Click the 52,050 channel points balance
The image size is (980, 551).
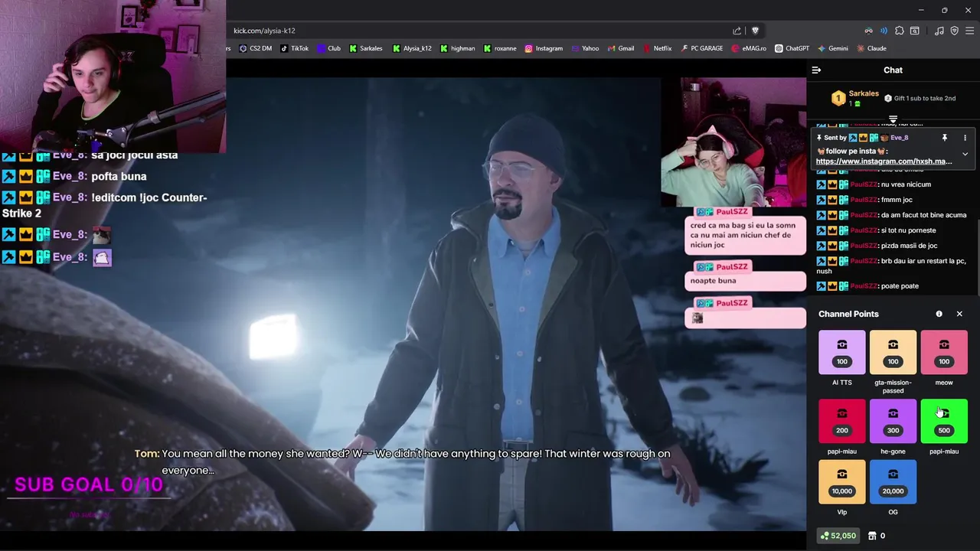click(838, 536)
